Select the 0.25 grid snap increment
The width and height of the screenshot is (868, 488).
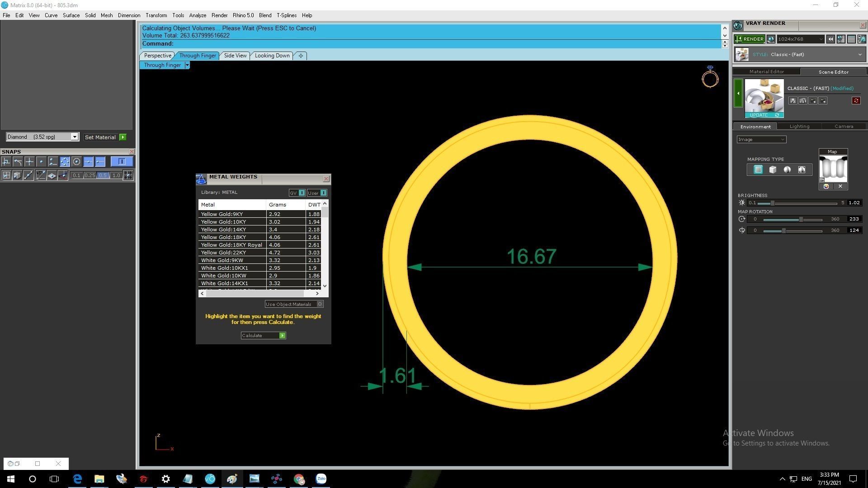pyautogui.click(x=90, y=175)
